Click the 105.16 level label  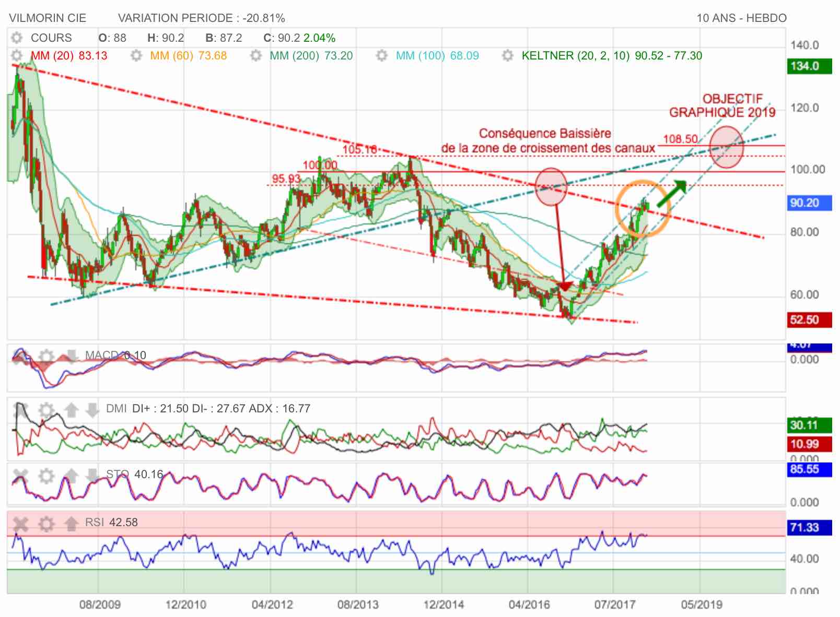(360, 150)
